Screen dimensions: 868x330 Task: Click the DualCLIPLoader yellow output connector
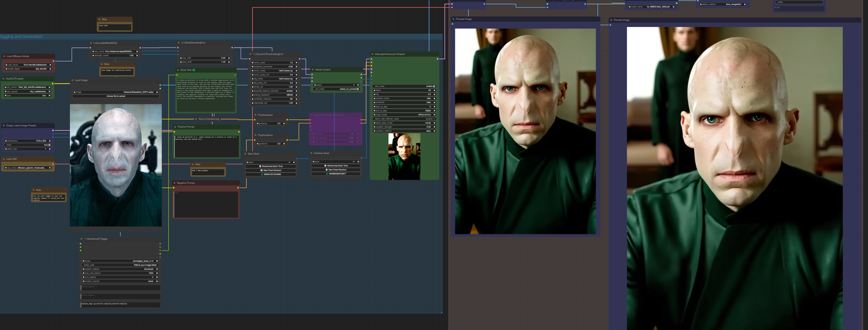[x=53, y=84]
